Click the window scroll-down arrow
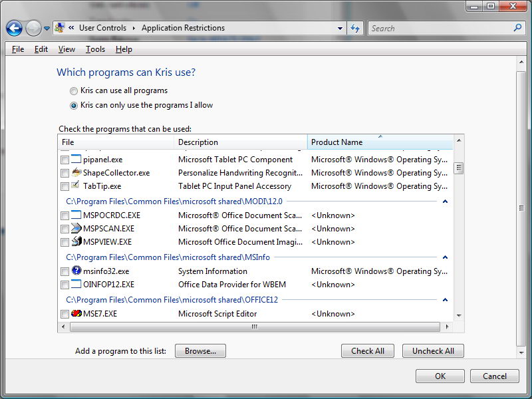Viewport: 532px width, 399px height. click(521, 352)
